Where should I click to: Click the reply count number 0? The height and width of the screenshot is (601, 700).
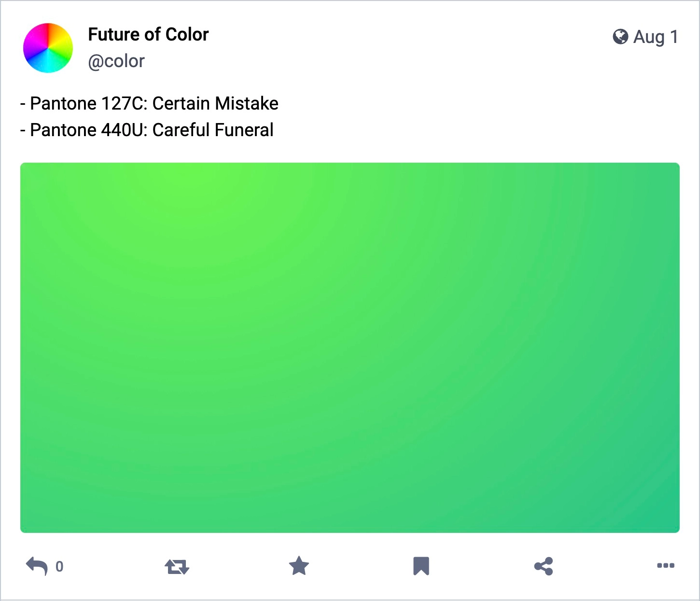pos(59,567)
